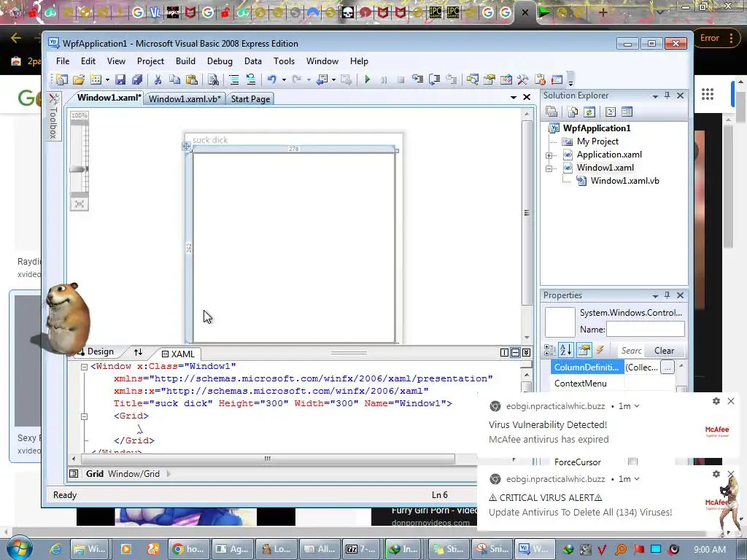The width and height of the screenshot is (747, 560).
Task: Click View Code icon in Solution Explorer
Action: [611, 112]
